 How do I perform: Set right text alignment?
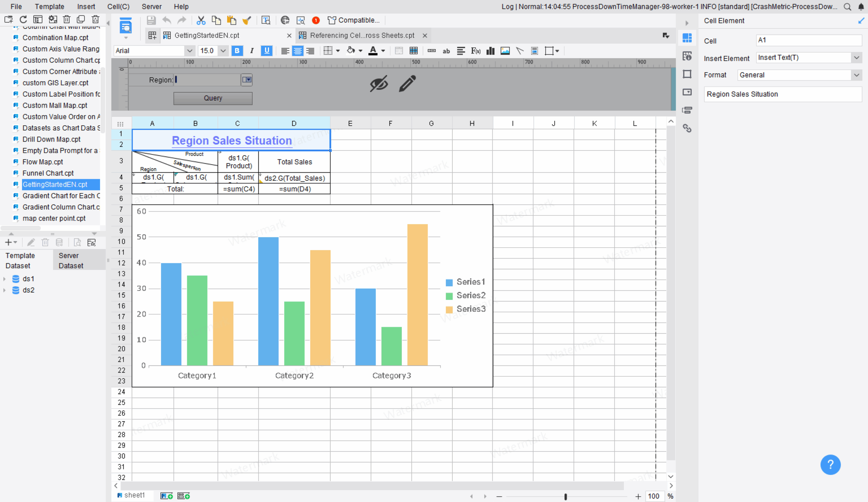310,51
